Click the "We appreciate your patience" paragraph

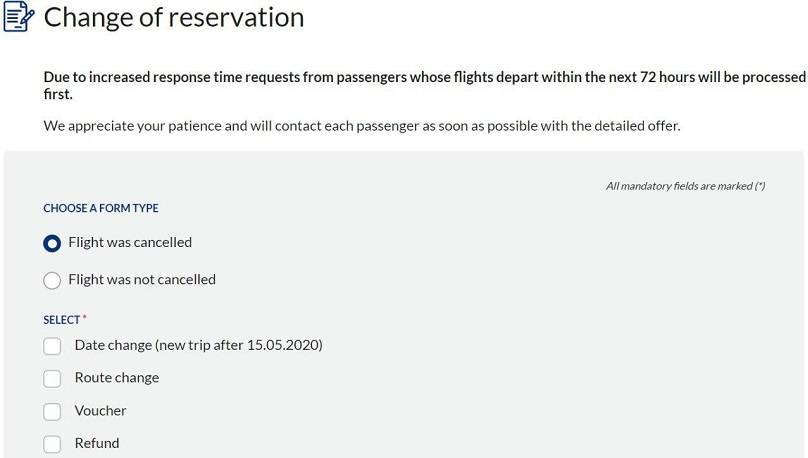pos(361,126)
